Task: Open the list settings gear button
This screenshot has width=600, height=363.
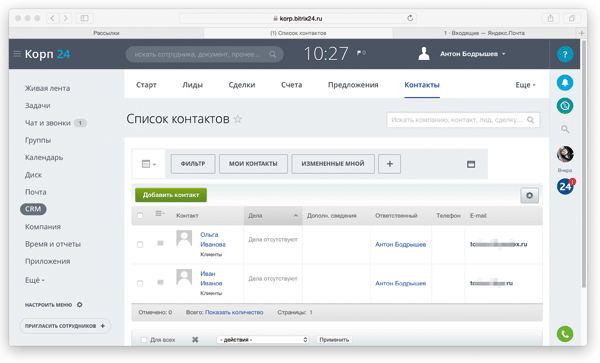Action: (530, 195)
